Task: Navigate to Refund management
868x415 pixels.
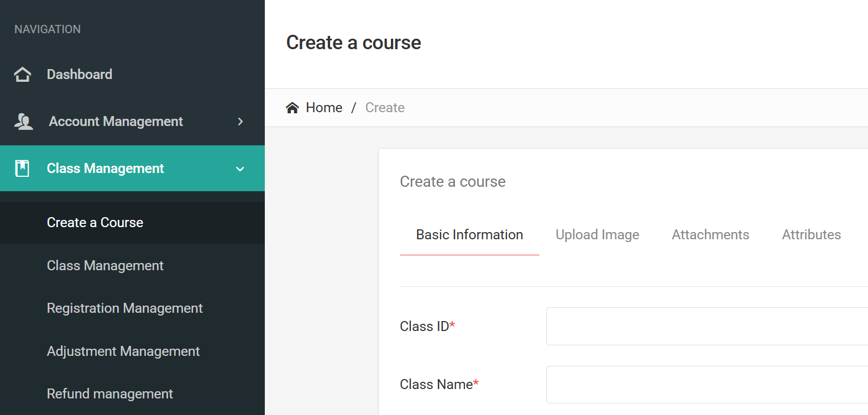Action: pyautogui.click(x=110, y=394)
